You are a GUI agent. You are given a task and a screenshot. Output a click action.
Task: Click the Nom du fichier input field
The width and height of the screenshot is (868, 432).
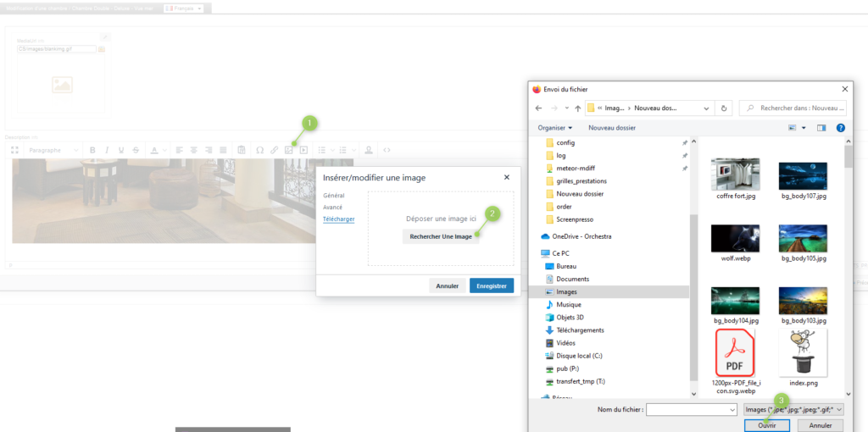pos(692,409)
